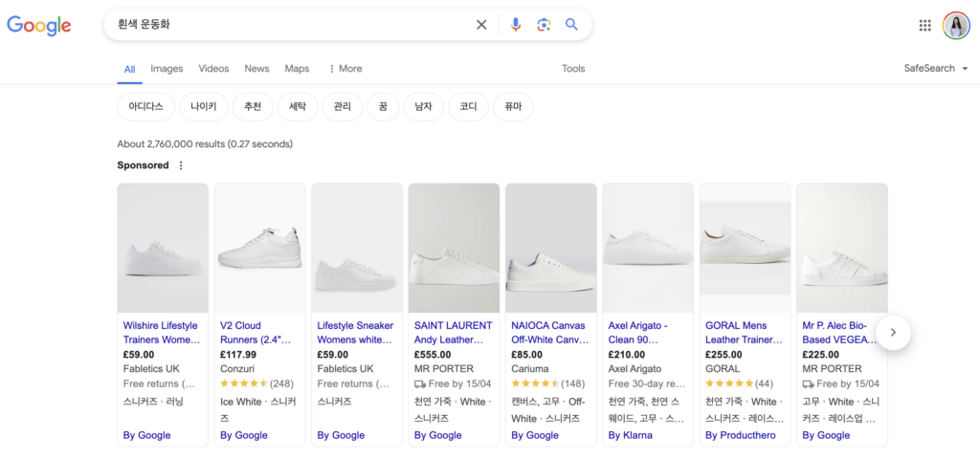980x459 pixels.
Task: Open the SafeSearch dropdown
Action: [936, 69]
